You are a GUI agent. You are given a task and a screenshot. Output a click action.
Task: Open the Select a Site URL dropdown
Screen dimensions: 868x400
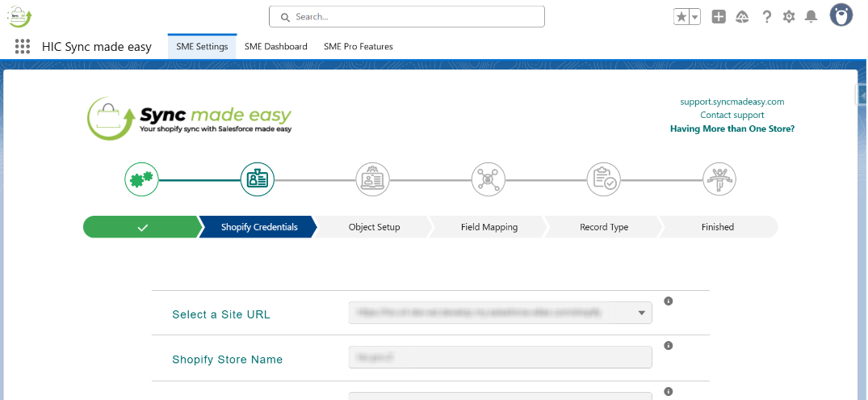click(x=501, y=313)
